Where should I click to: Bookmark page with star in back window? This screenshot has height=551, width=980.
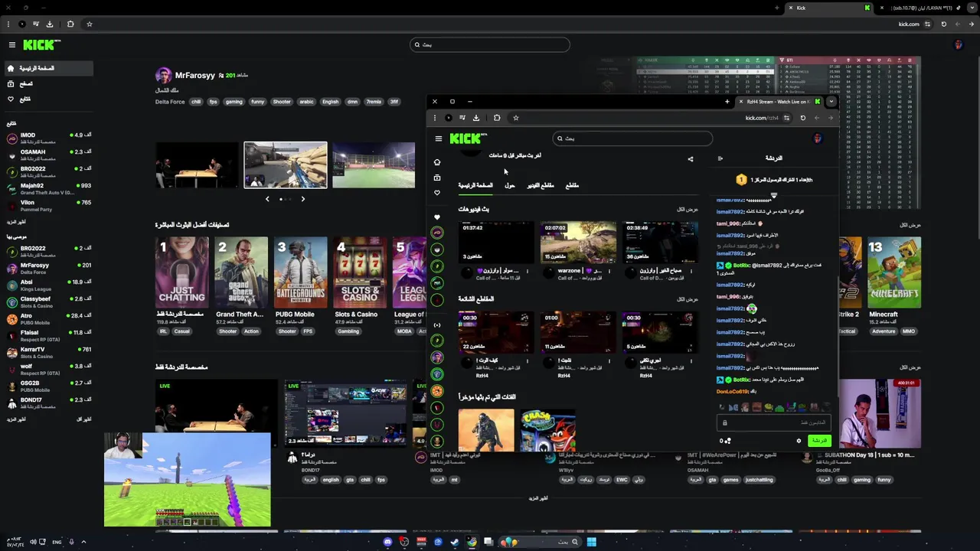pyautogui.click(x=89, y=24)
